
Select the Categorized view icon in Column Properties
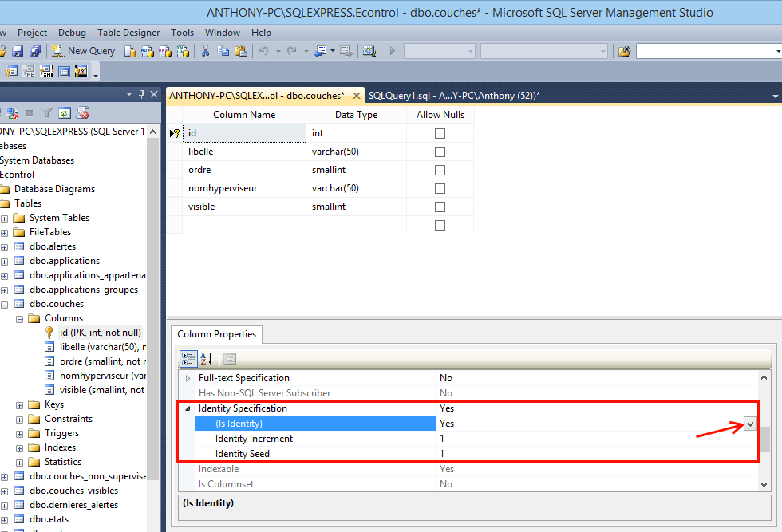188,358
